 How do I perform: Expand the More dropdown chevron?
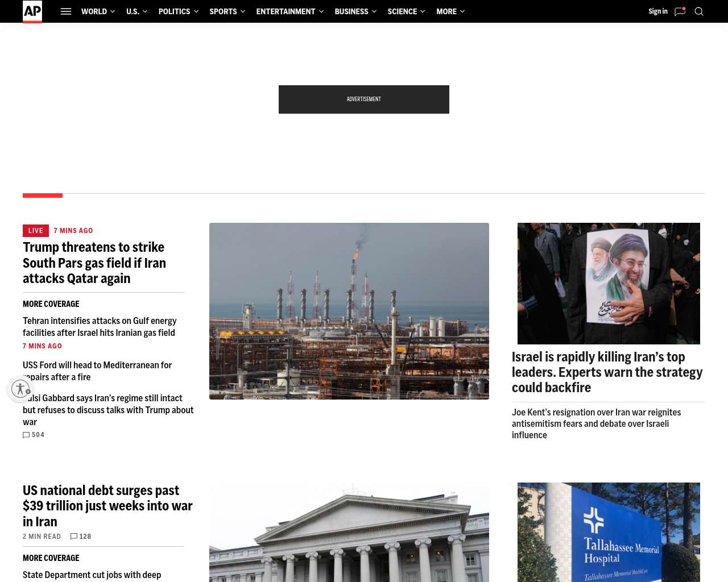[462, 11]
